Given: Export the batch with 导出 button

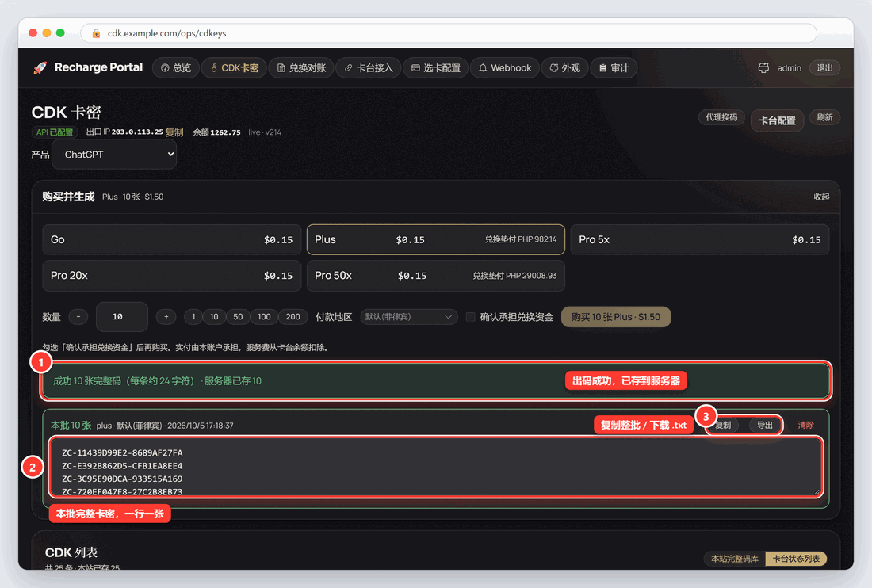Looking at the screenshot, I should 765,426.
